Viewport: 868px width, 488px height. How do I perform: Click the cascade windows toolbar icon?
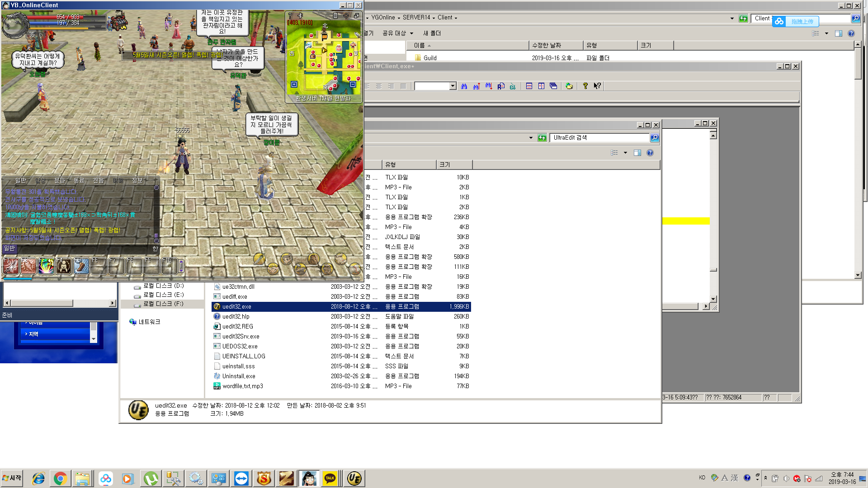click(x=553, y=86)
